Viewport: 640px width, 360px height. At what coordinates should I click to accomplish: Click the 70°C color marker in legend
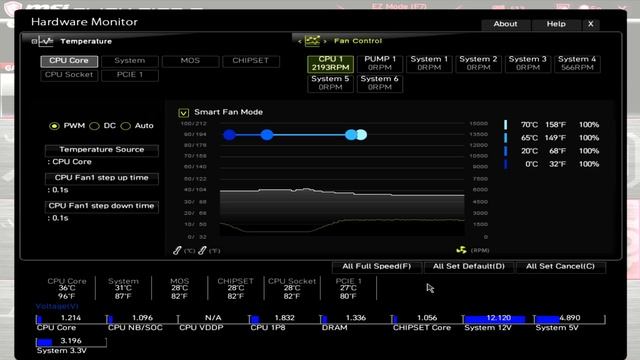(x=506, y=125)
